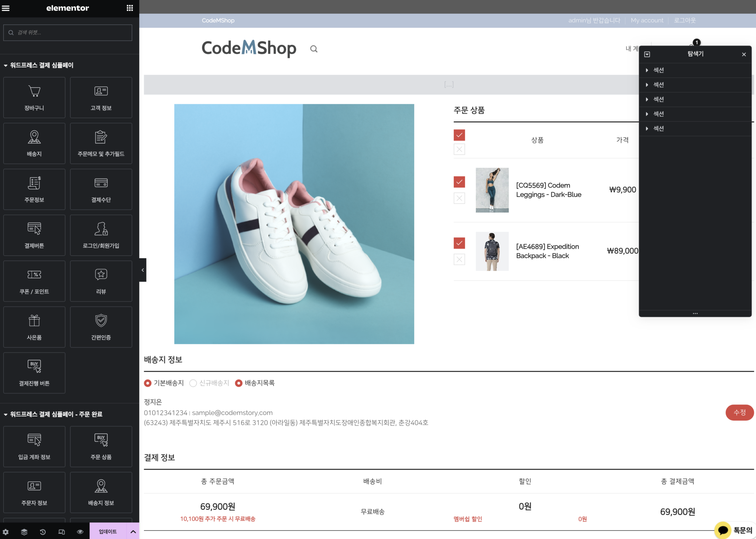This screenshot has height=539, width=756.
Task: Select the 신규배송지 radio option
Action: pyautogui.click(x=193, y=383)
